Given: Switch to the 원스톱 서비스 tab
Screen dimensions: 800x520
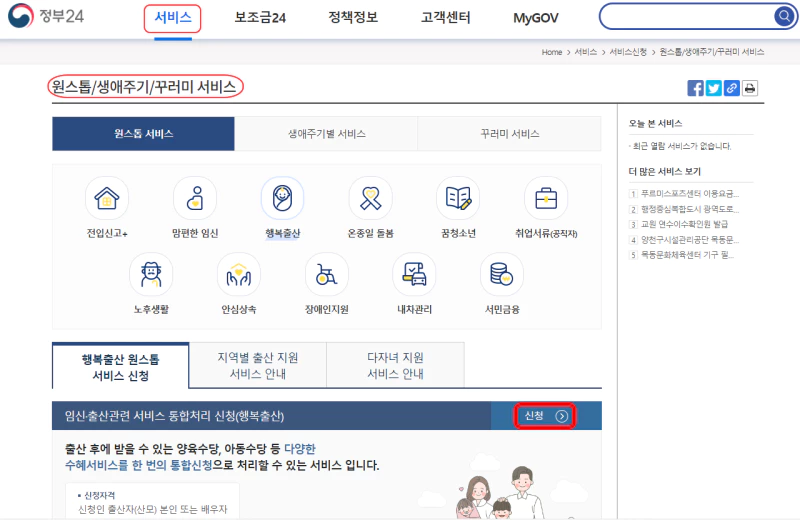Looking at the screenshot, I should (143, 134).
